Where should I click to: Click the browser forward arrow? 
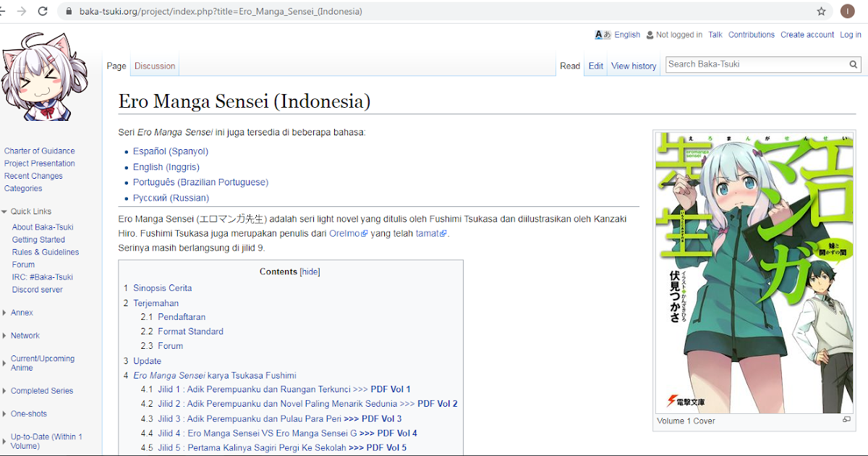[22, 12]
